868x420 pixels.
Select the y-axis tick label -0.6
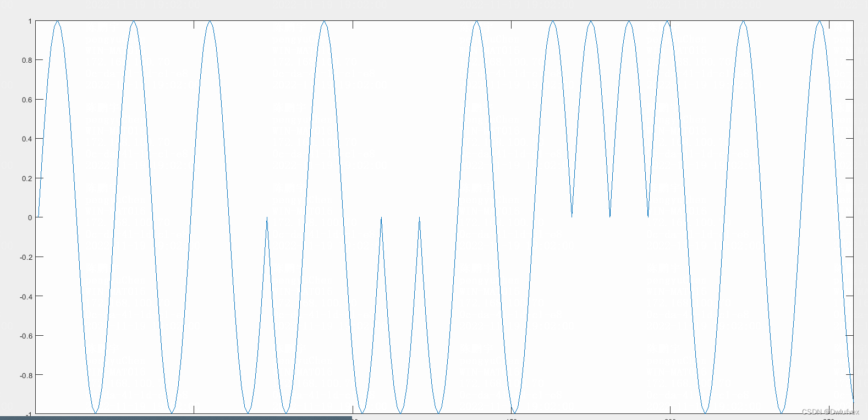pos(26,336)
